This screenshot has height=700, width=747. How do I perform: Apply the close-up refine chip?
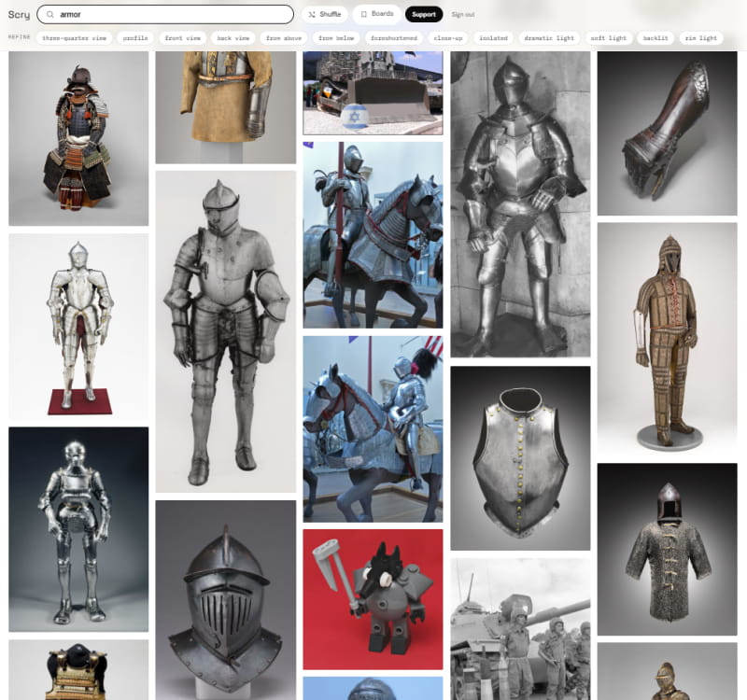tap(448, 38)
